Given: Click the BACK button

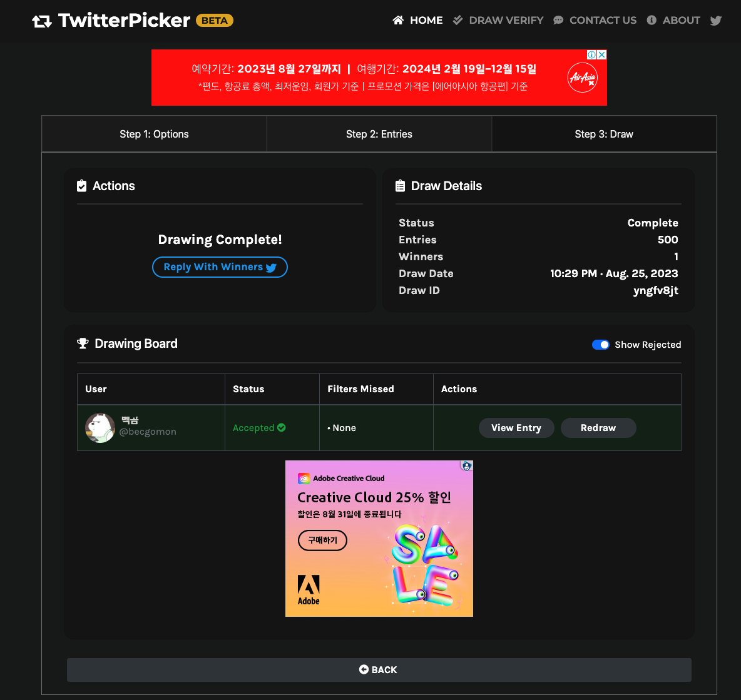Looking at the screenshot, I should pyautogui.click(x=379, y=670).
